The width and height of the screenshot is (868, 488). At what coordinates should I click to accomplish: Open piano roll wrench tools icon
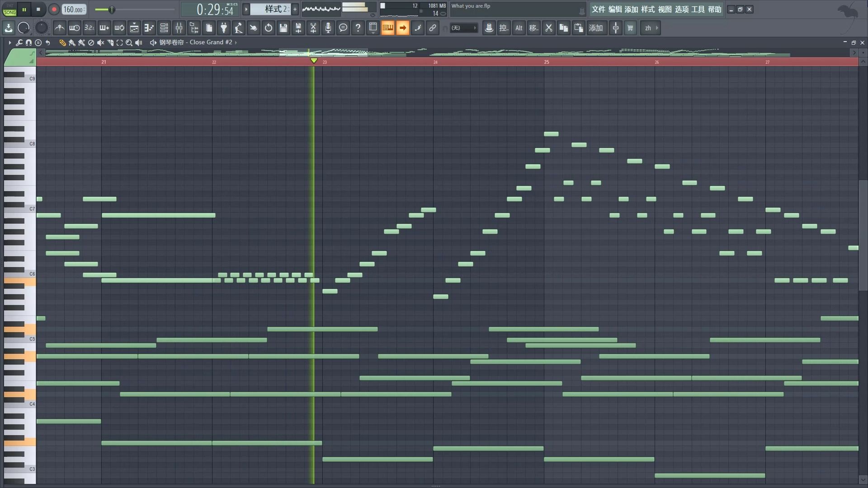[x=19, y=42]
